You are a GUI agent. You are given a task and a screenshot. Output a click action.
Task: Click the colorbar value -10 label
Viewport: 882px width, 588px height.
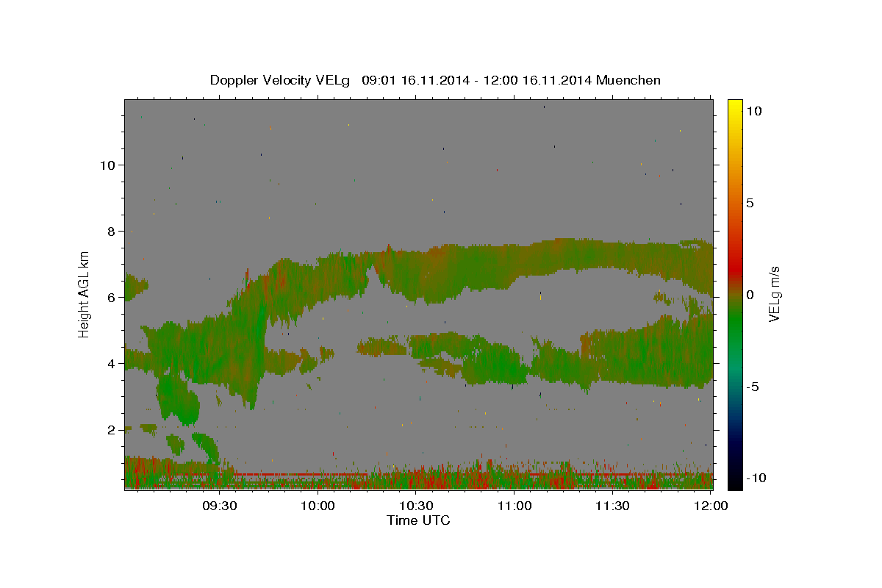(x=756, y=478)
